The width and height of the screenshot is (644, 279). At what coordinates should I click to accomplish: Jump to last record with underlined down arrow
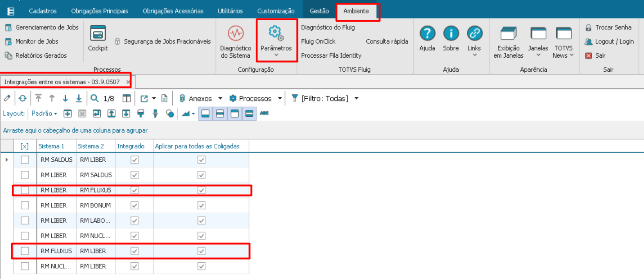pos(79,98)
